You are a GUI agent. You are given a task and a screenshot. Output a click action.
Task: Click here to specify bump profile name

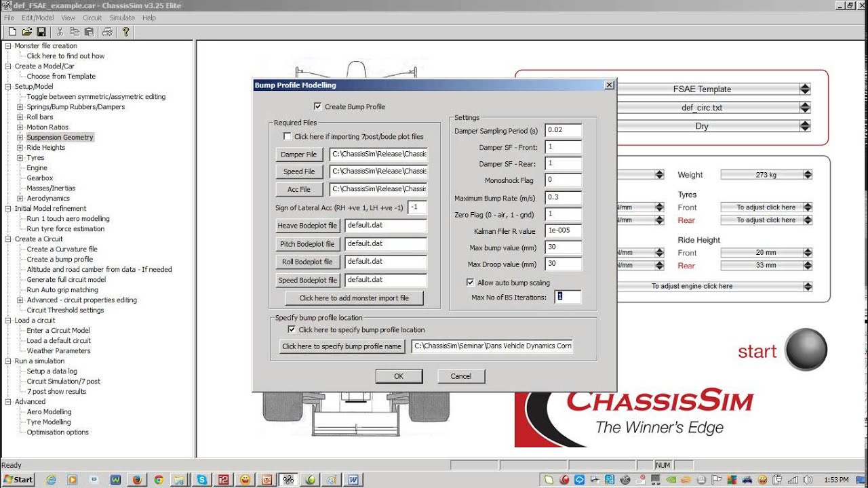342,346
